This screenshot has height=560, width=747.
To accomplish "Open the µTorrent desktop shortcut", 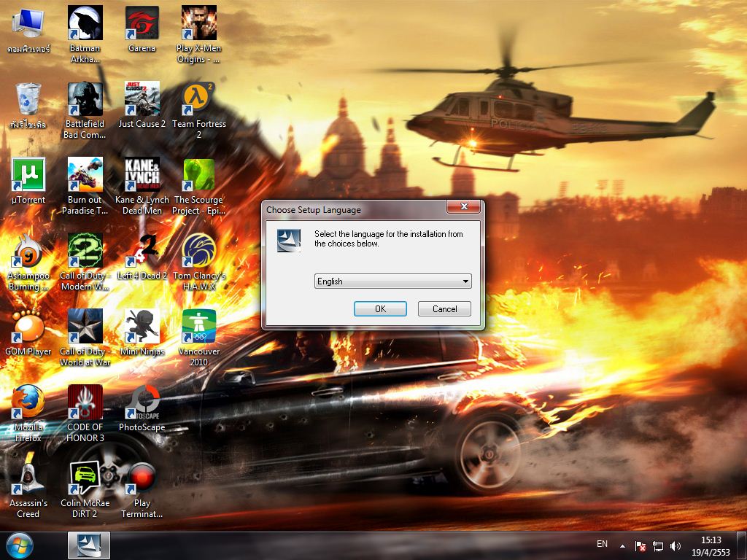I will coord(28,181).
